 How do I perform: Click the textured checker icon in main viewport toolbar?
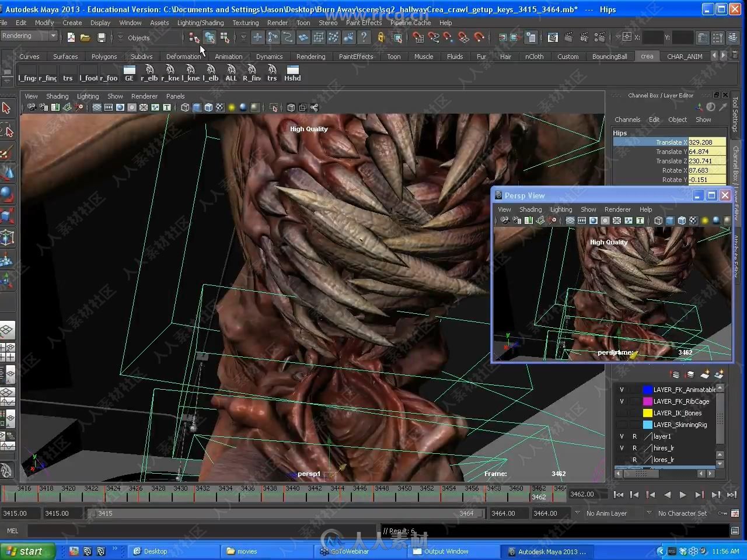[x=220, y=107]
